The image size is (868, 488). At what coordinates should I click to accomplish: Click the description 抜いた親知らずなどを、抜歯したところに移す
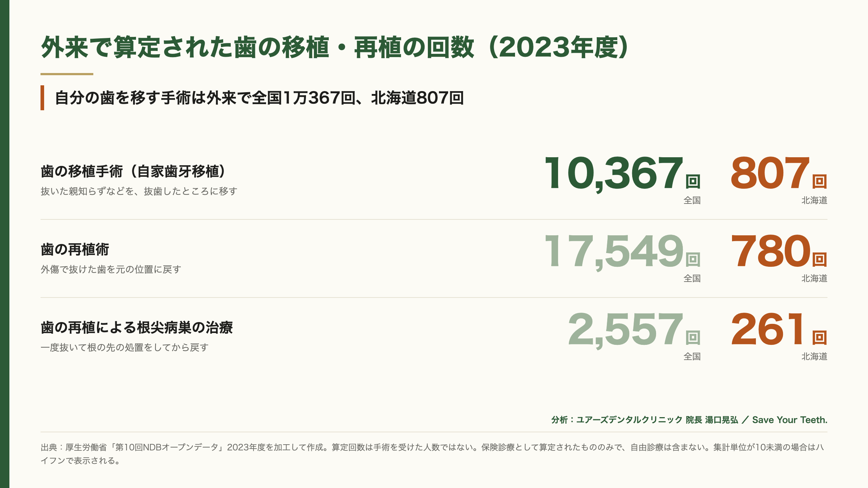click(139, 191)
